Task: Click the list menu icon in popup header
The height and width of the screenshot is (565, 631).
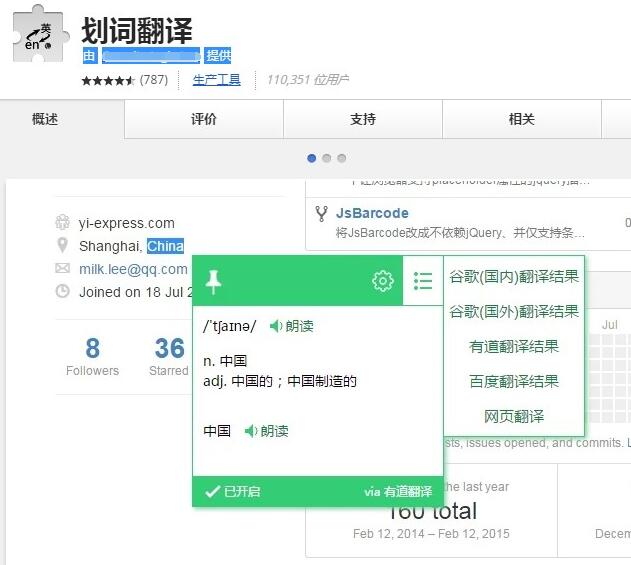Action: coord(423,281)
